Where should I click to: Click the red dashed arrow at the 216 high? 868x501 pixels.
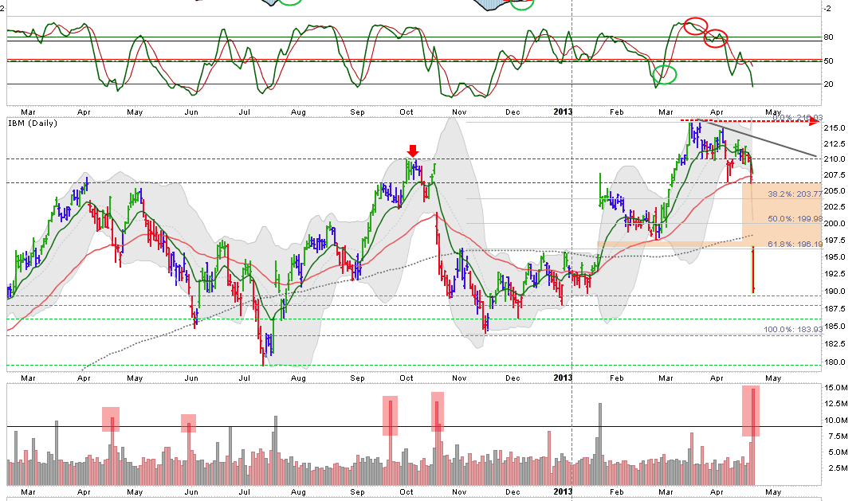point(749,120)
